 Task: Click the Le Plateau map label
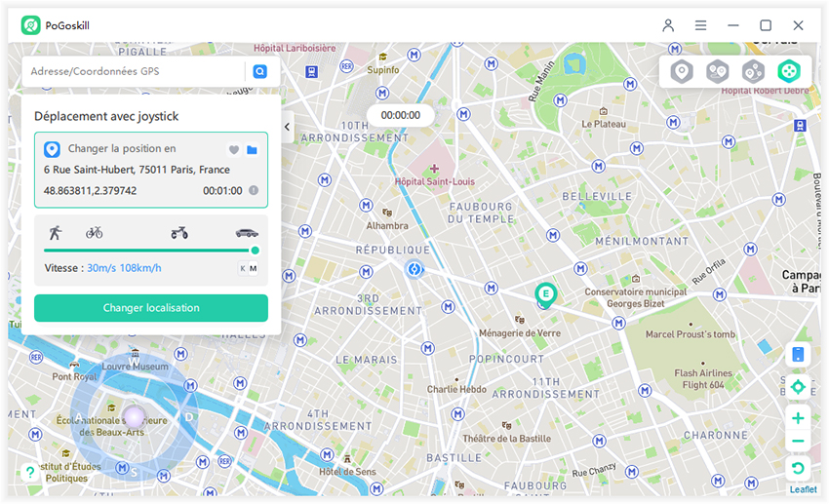click(604, 124)
